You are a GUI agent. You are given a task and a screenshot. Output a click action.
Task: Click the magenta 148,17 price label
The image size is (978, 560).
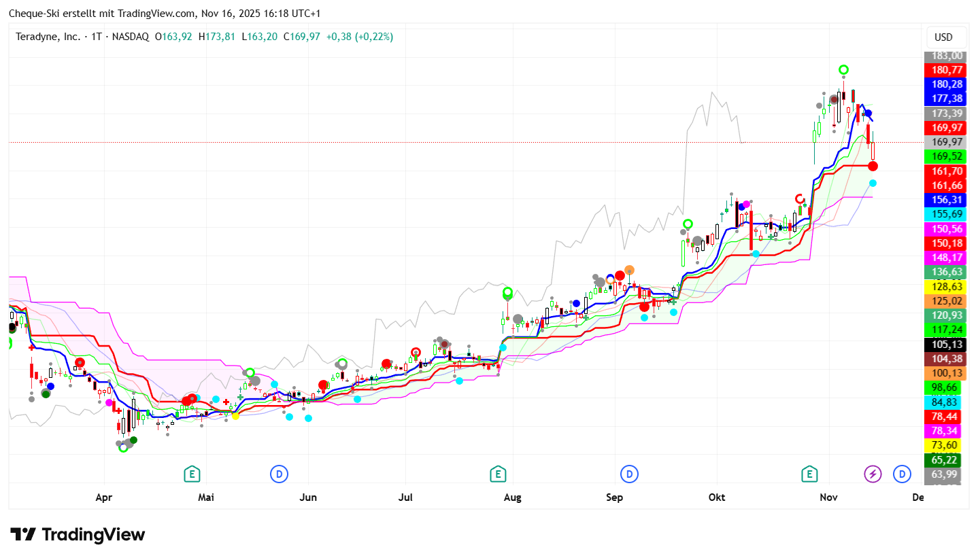click(x=946, y=257)
